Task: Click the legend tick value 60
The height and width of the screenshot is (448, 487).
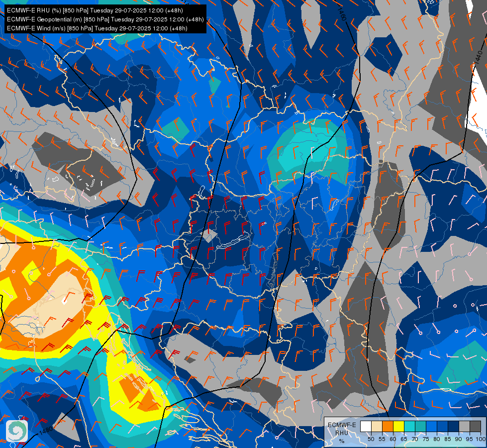Action: [x=393, y=439]
